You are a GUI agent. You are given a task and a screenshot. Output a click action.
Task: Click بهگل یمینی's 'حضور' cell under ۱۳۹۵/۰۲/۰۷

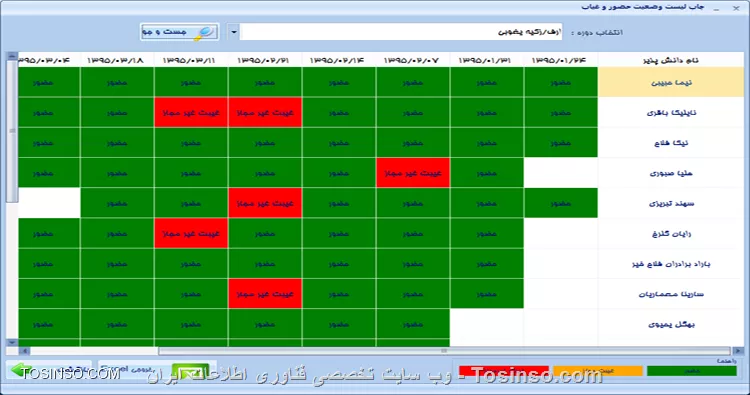point(413,324)
